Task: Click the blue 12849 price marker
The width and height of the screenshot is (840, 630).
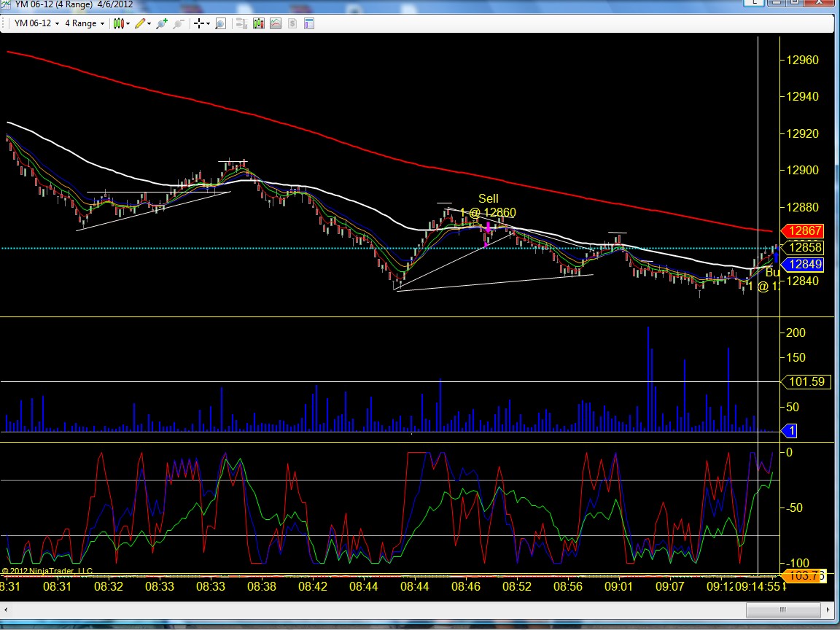Action: [x=802, y=264]
